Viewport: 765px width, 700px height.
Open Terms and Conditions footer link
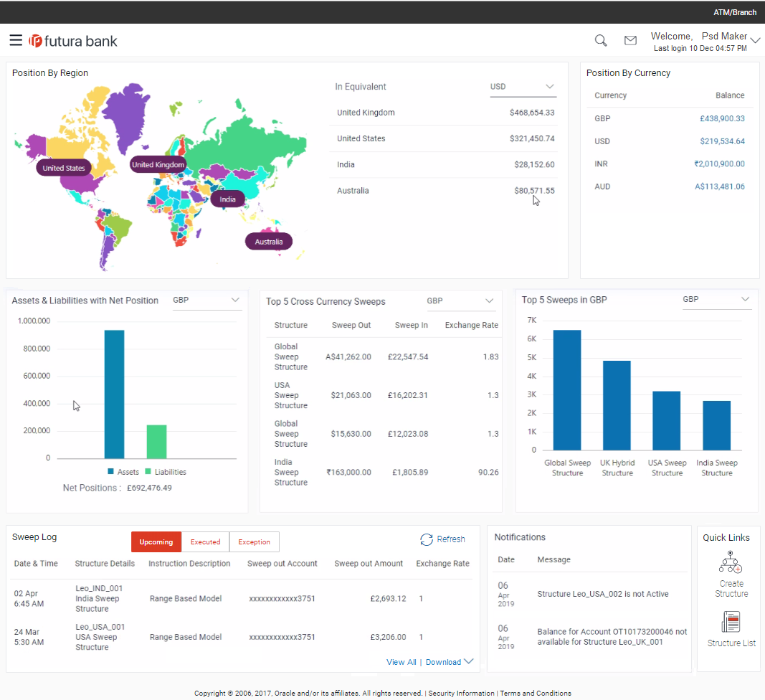pos(535,693)
